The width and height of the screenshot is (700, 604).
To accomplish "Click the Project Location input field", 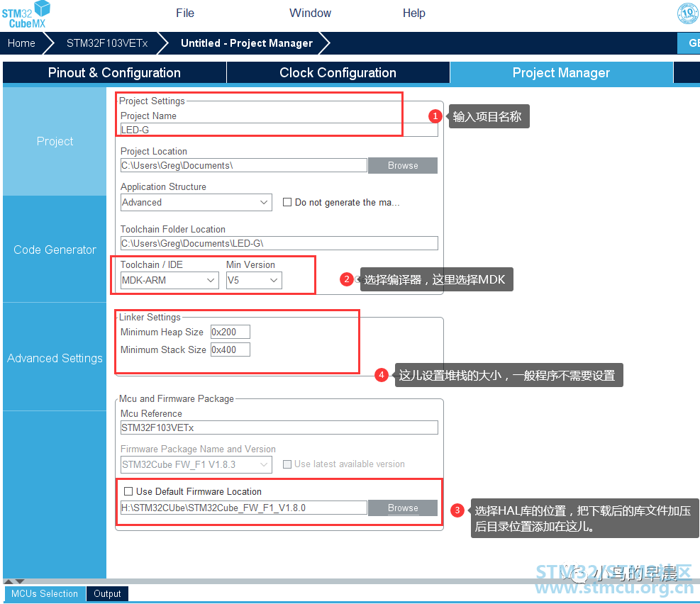I will [x=244, y=165].
